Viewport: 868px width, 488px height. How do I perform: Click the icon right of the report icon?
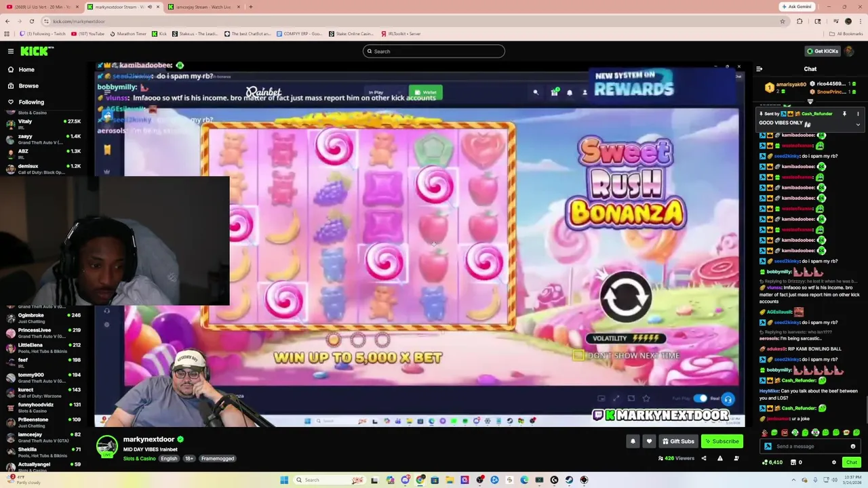tap(736, 458)
